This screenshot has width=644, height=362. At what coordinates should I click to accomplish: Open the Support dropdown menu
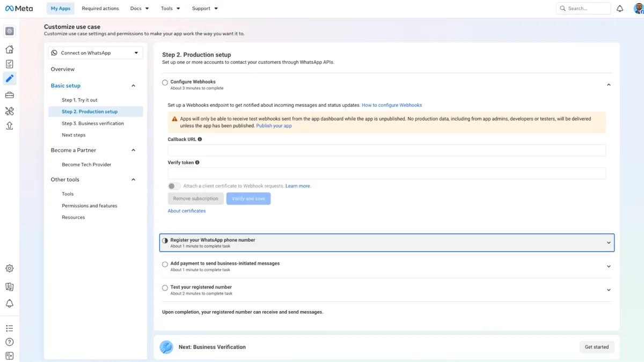pyautogui.click(x=205, y=9)
